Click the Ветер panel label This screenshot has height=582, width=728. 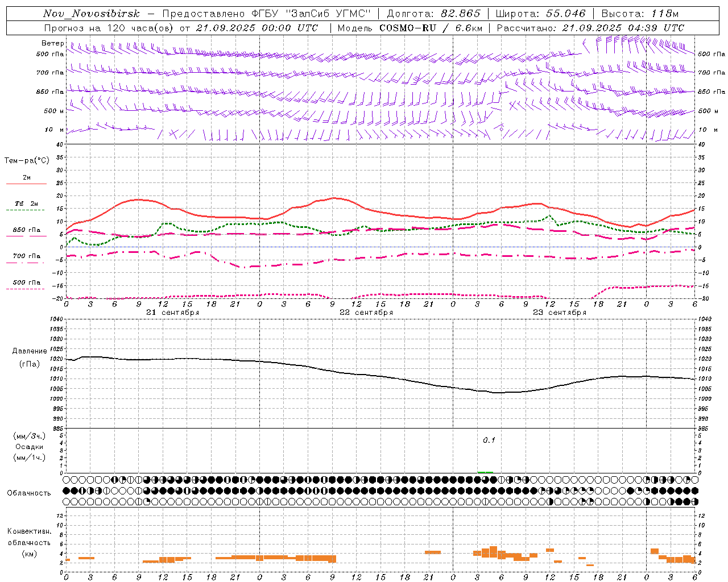[x=52, y=43]
